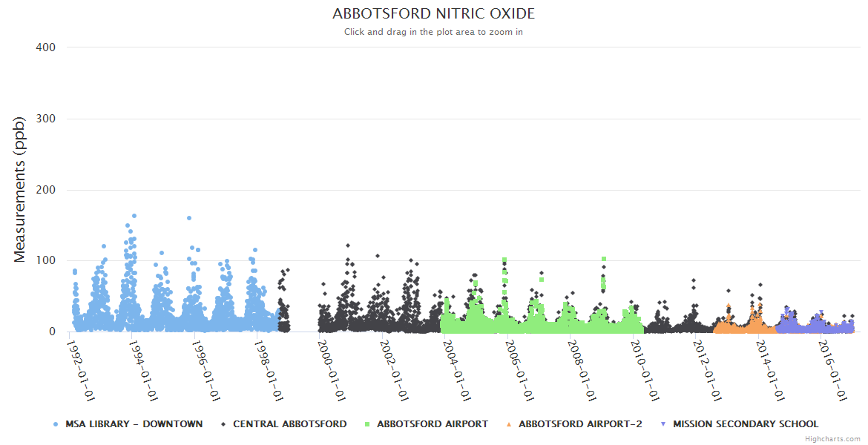Toggle Mission Secondary School series label

(x=746, y=424)
